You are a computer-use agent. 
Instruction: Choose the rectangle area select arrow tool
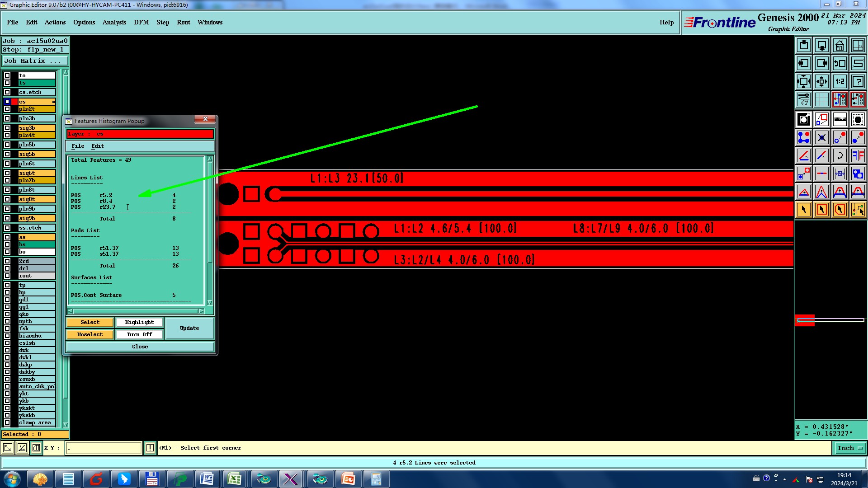[x=821, y=210]
